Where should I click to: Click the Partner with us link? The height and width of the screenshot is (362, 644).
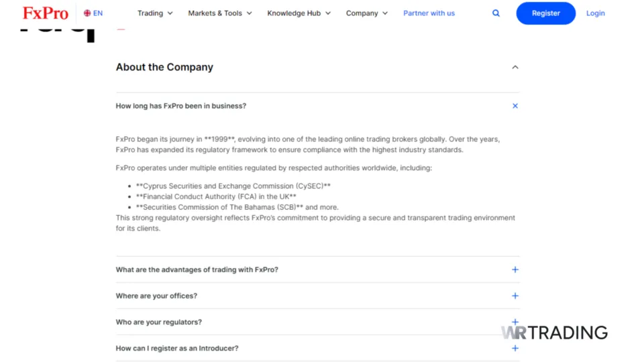[x=429, y=13]
